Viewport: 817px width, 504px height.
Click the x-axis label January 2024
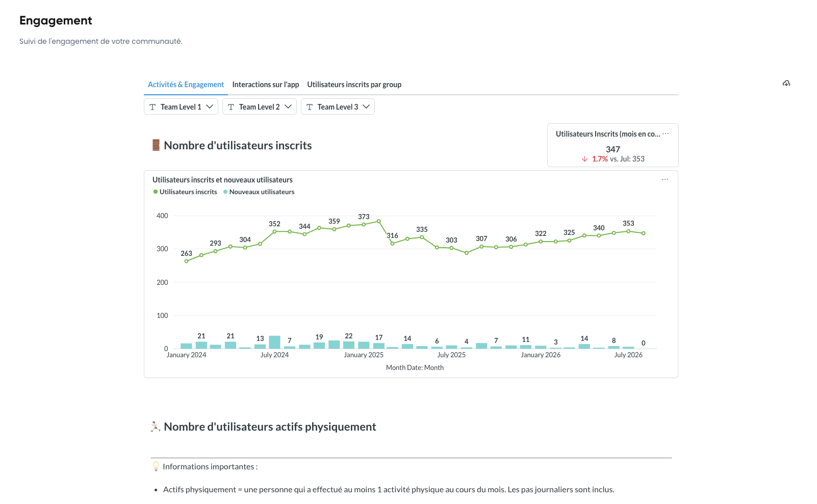(x=187, y=355)
